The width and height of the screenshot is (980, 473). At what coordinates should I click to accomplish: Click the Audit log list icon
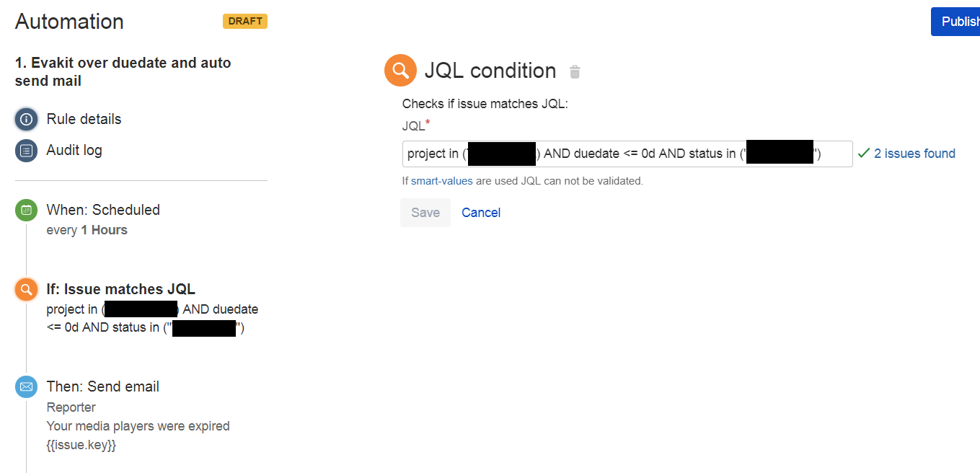(x=27, y=151)
